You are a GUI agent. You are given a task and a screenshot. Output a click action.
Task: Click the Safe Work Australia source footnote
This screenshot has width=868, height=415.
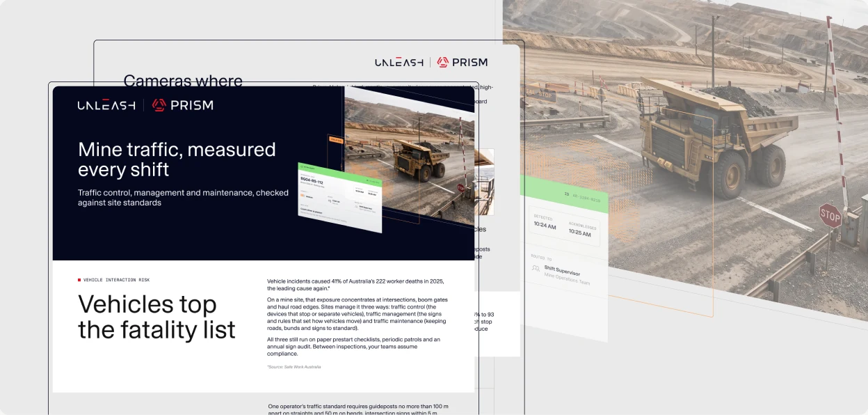tap(294, 366)
